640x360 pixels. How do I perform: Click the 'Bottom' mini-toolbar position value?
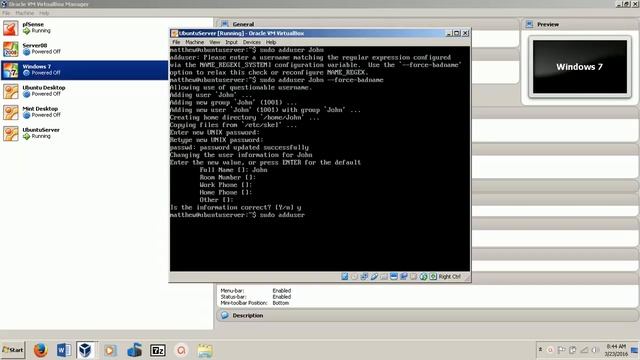(281, 303)
